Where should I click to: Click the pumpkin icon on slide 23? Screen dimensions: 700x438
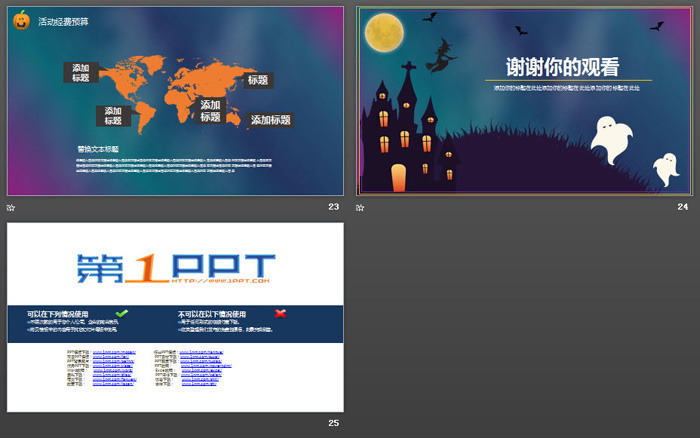21,20
